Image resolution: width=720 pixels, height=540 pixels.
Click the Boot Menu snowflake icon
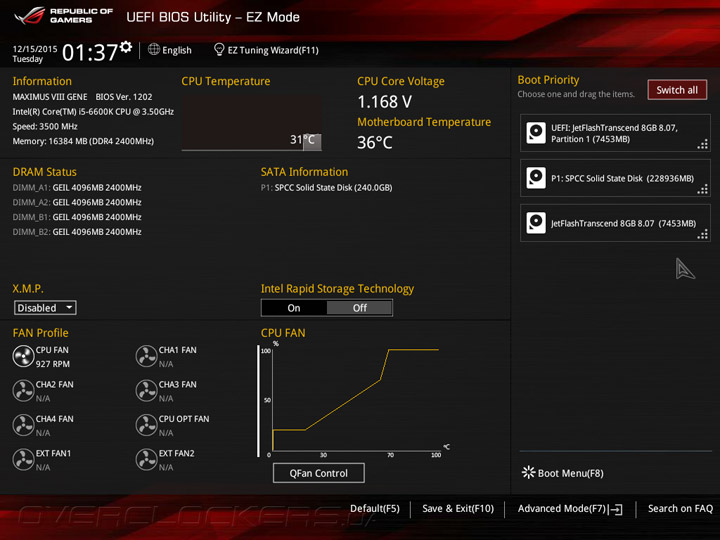(x=528, y=472)
